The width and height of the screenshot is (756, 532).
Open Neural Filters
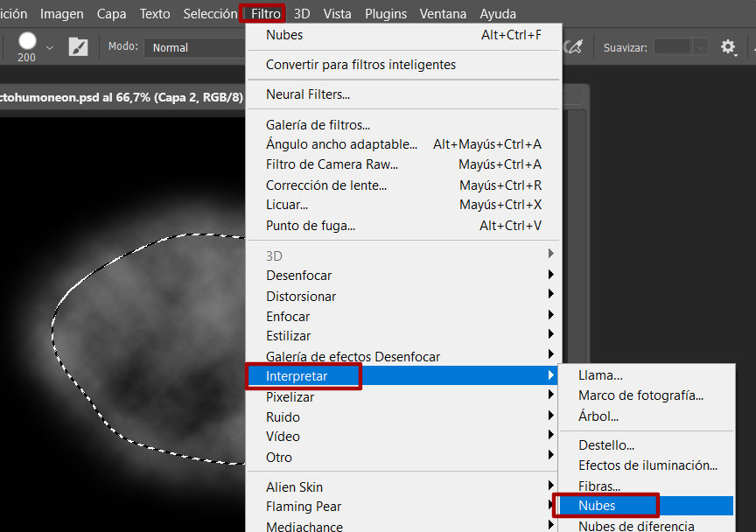(307, 94)
